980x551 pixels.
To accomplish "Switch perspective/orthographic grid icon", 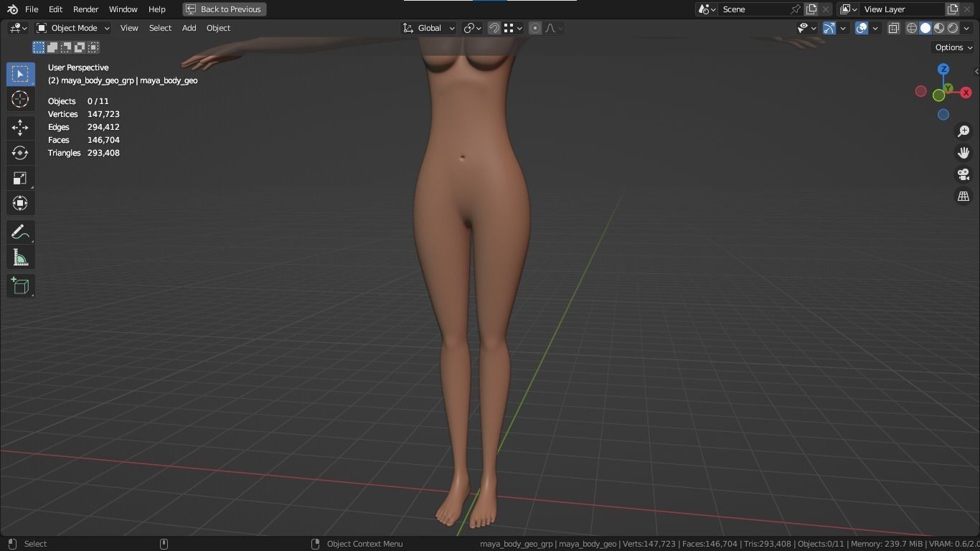I will coord(963,196).
